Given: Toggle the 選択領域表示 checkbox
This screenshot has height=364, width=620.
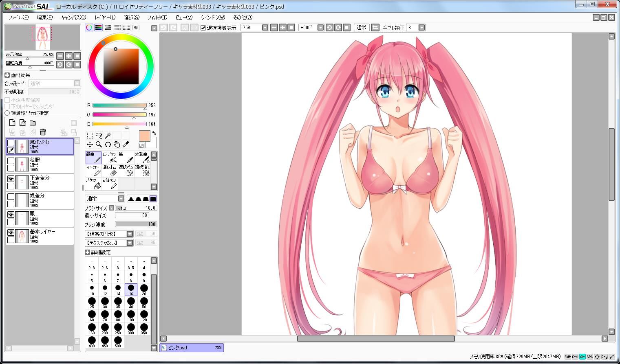Looking at the screenshot, I should 203,28.
